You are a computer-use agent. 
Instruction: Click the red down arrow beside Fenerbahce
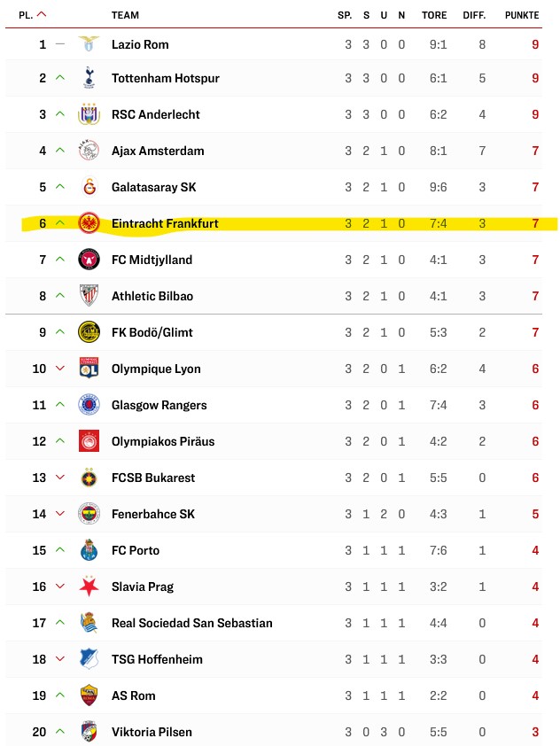[x=60, y=513]
